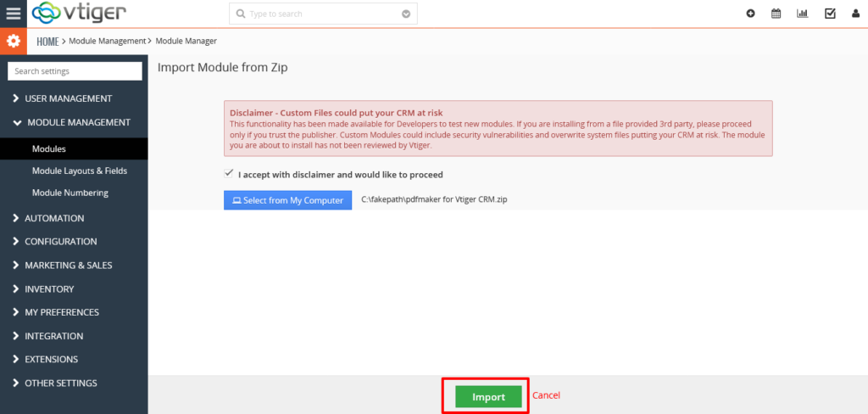Select Module Numbering in sidebar
Screen dimensions: 868x414
coord(70,193)
